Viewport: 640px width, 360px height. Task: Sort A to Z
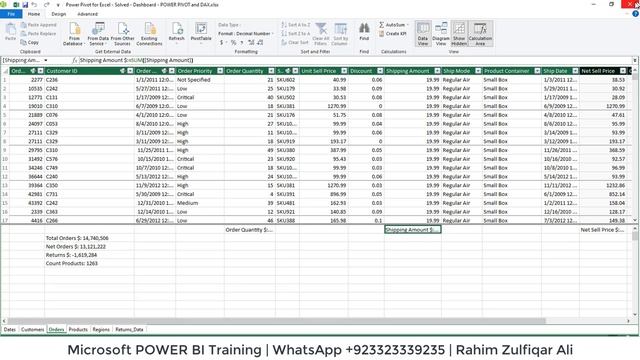(x=296, y=25)
